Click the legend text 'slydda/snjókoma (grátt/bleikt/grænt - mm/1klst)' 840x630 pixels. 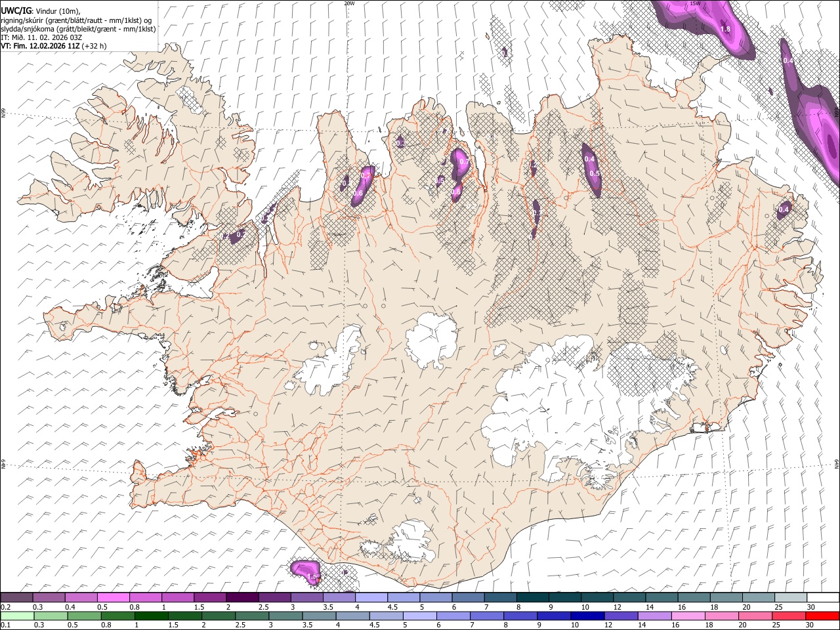[78, 29]
